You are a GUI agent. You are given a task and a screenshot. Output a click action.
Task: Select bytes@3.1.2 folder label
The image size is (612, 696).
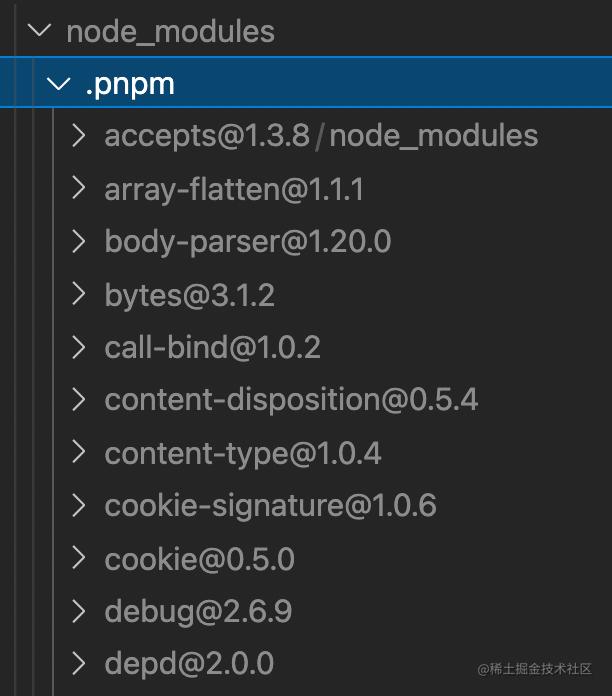(x=190, y=296)
